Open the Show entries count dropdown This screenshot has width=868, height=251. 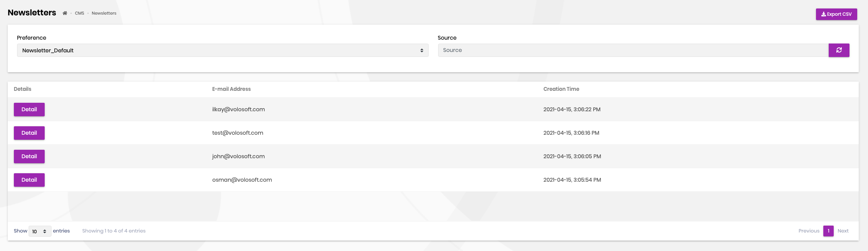[40, 231]
